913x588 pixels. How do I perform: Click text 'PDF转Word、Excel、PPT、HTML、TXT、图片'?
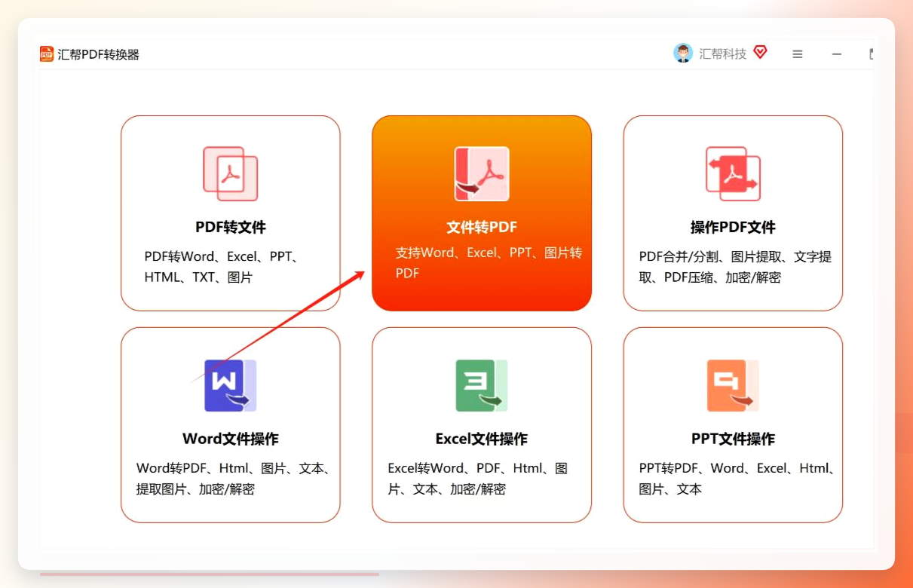click(x=223, y=267)
